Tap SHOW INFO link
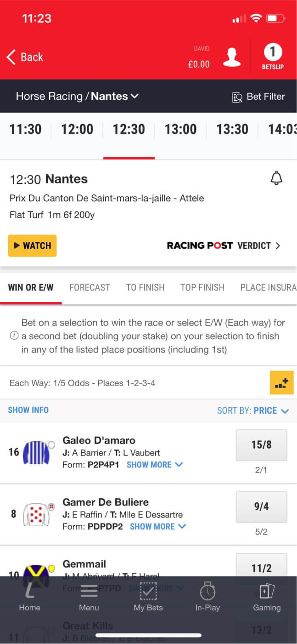The height and width of the screenshot is (644, 297). pos(28,410)
